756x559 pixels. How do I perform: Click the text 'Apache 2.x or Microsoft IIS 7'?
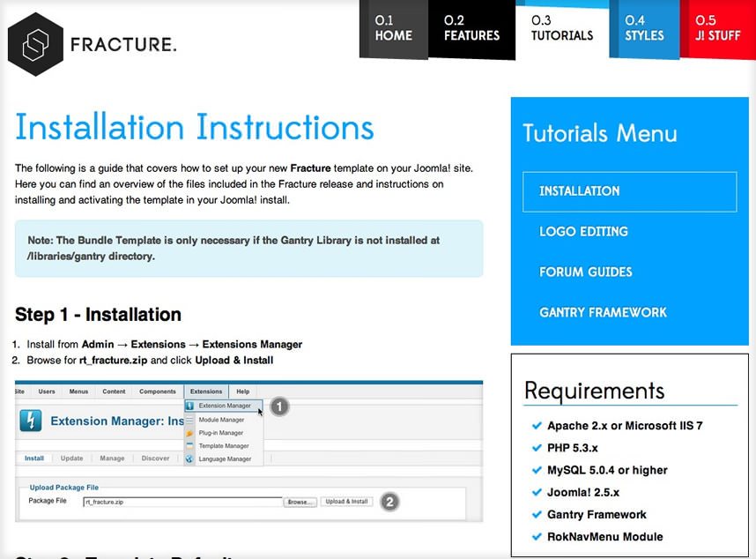pos(625,426)
